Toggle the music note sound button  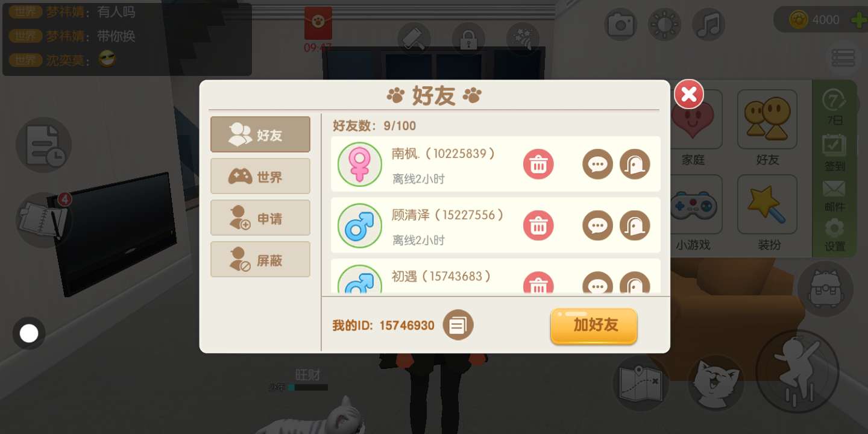708,25
